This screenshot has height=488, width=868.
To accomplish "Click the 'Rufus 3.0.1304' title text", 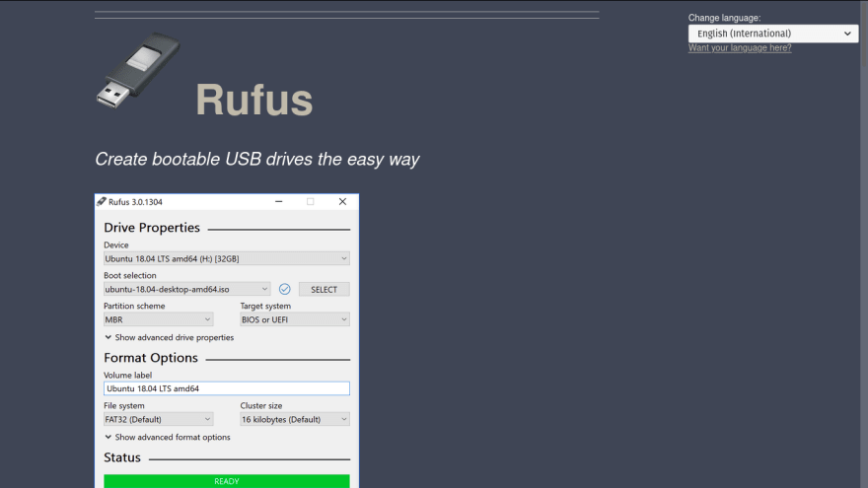I will pos(135,202).
